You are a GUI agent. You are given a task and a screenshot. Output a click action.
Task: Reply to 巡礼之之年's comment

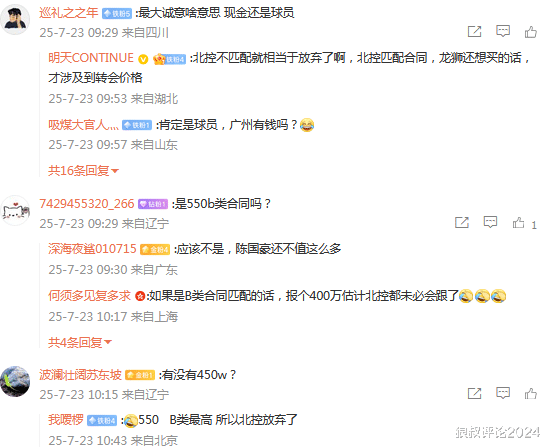(503, 31)
